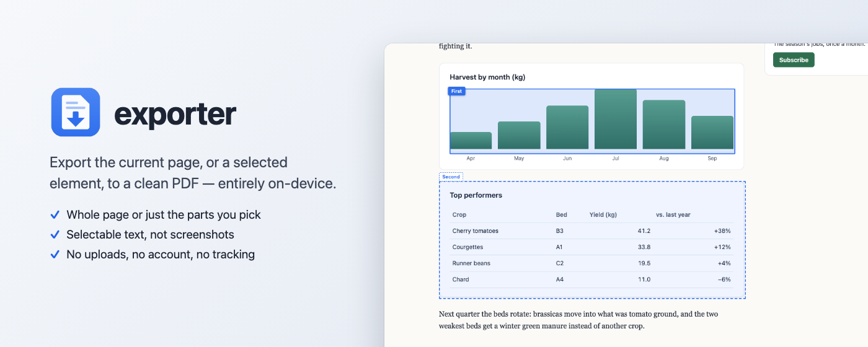The image size is (868, 347).
Task: Click yield value "41.2"
Action: 644,231
